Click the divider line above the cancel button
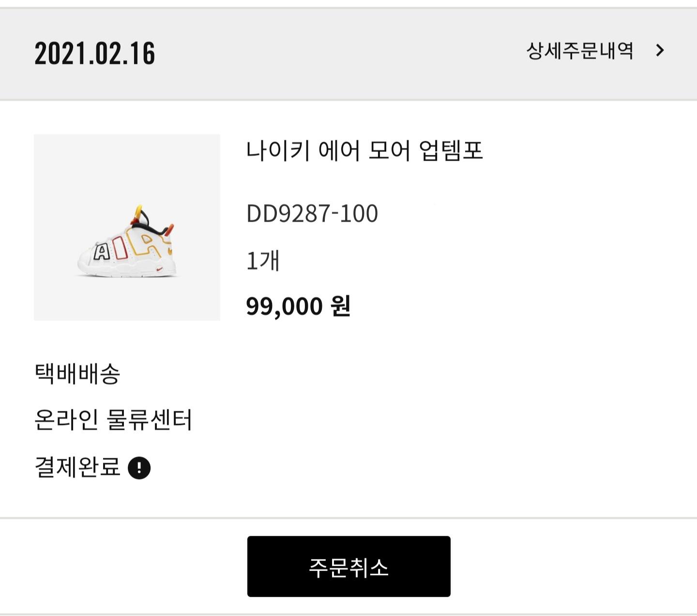Screen dimensions: 697x616 [348, 518]
